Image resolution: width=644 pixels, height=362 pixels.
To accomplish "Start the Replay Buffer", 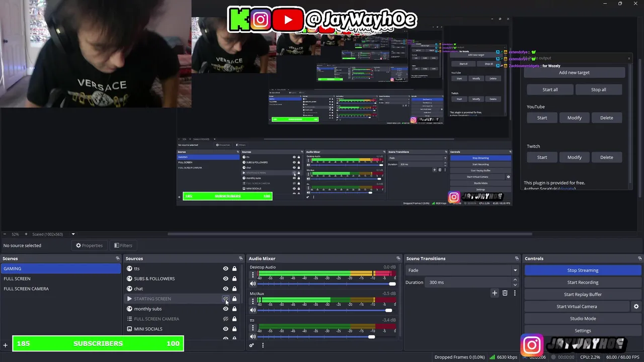I will 583,295.
